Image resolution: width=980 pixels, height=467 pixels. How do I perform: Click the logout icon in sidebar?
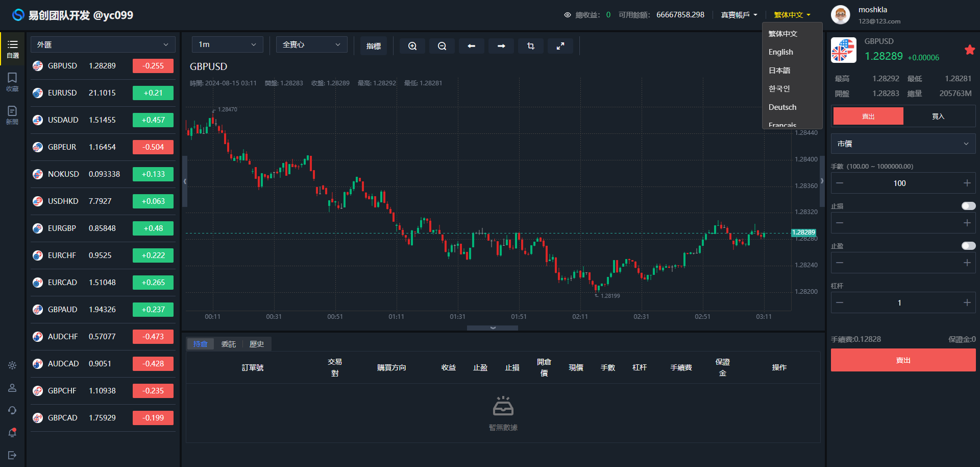(12, 455)
